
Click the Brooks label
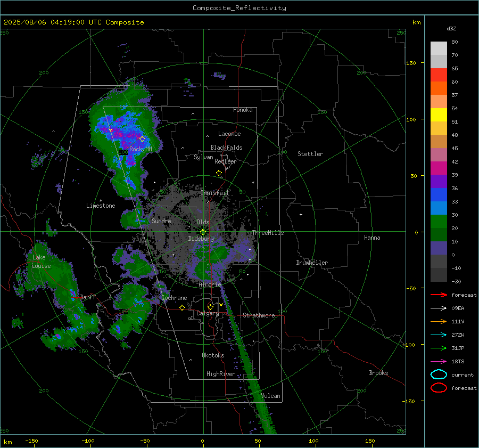[378, 373]
